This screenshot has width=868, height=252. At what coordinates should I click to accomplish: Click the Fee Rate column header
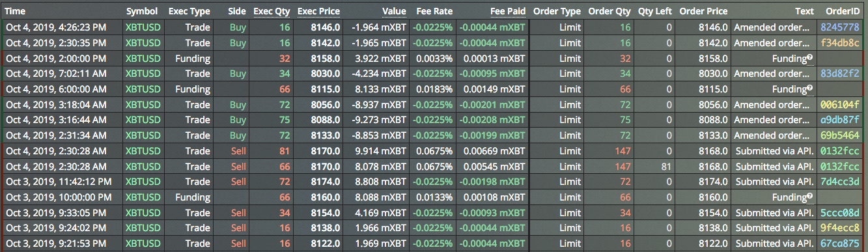click(435, 11)
